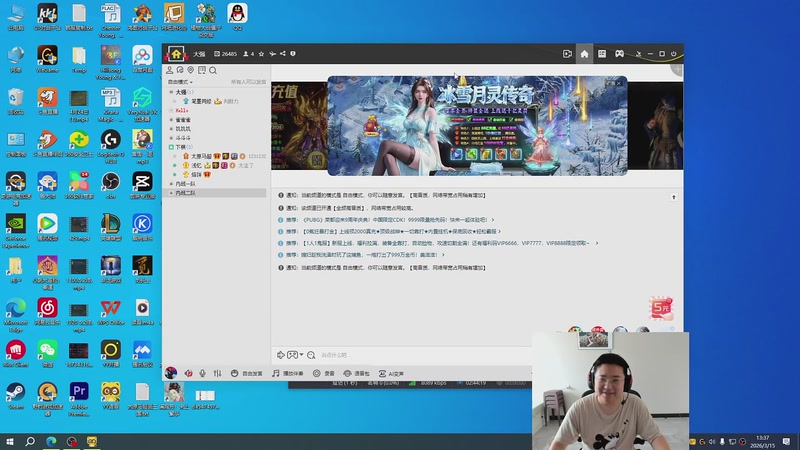
Task: Open the home tab icon in YY header
Action: click(584, 53)
